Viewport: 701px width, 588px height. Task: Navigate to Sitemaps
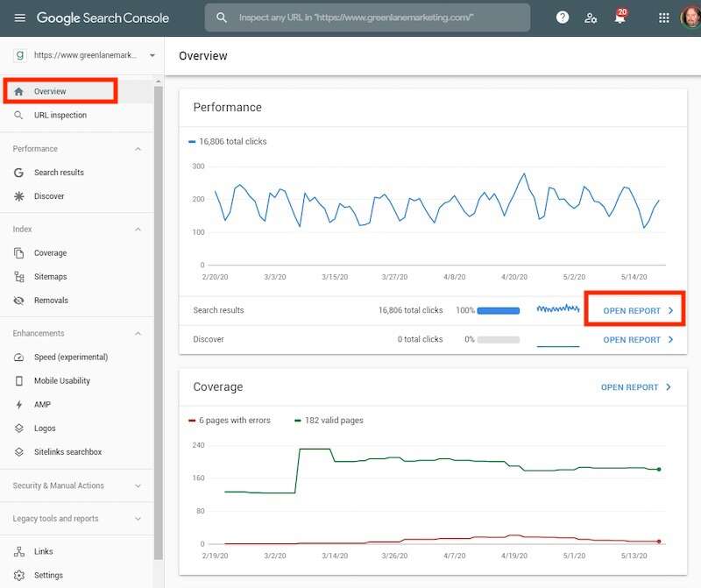point(76,277)
